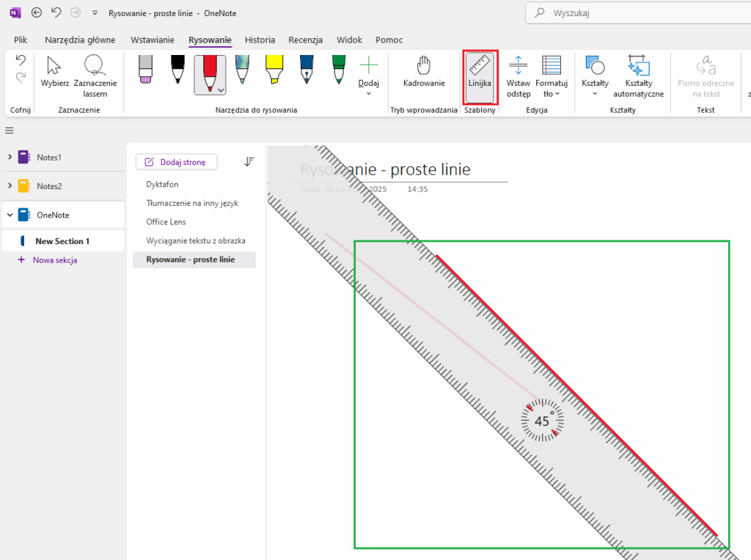
Task: Choose Zaznaczenie lassem tool
Action: 95,76
